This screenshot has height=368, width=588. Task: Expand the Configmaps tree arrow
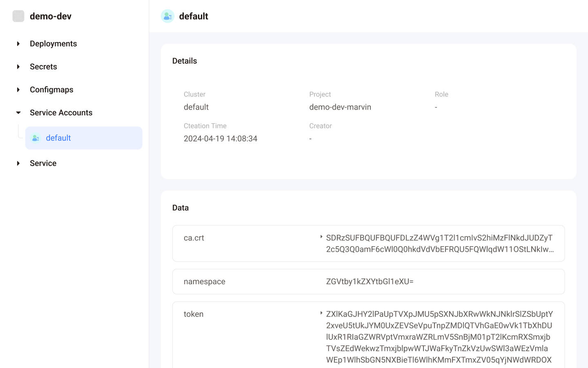point(18,90)
